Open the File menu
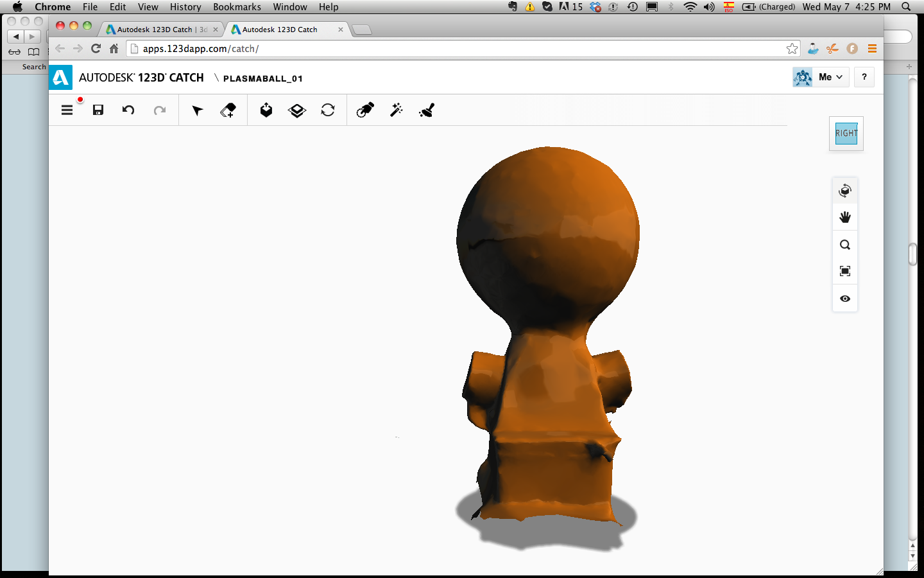The height and width of the screenshot is (578, 924). coord(90,7)
